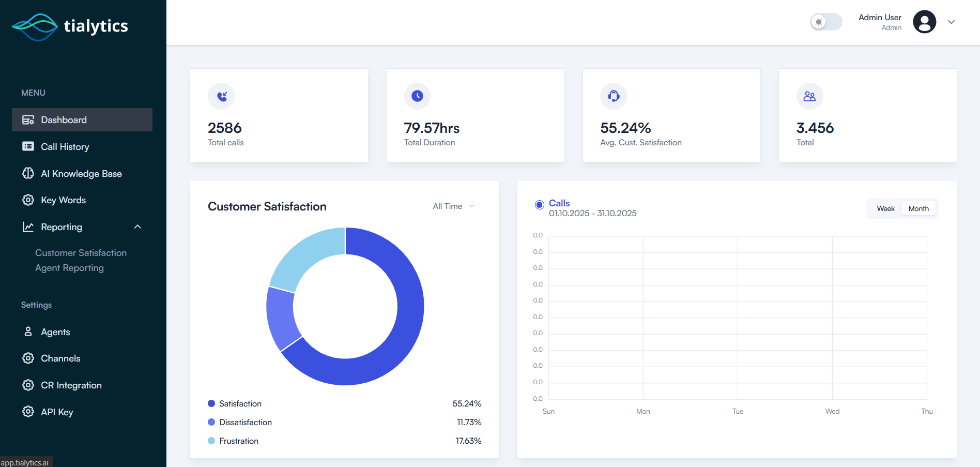Select the Calls radio button
This screenshot has width=980, height=467.
(x=539, y=205)
